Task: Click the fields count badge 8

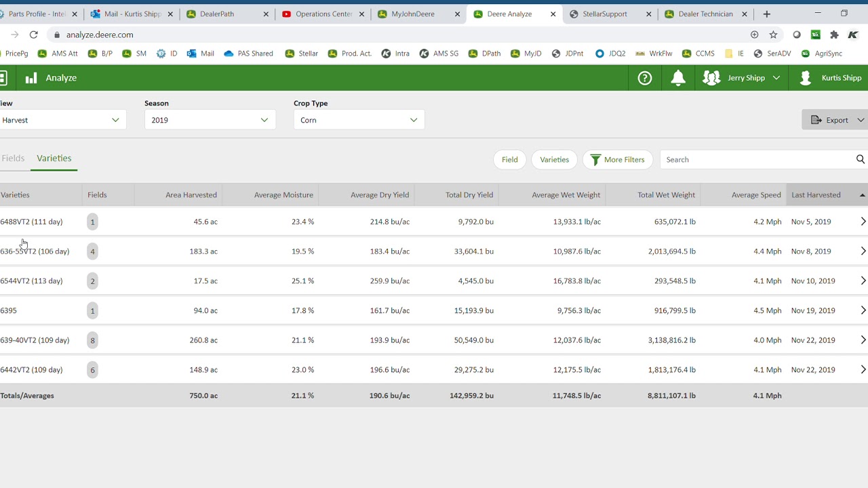Action: [93, 340]
